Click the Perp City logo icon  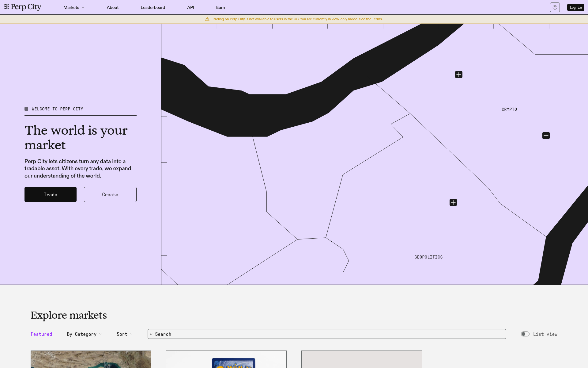tap(6, 7)
